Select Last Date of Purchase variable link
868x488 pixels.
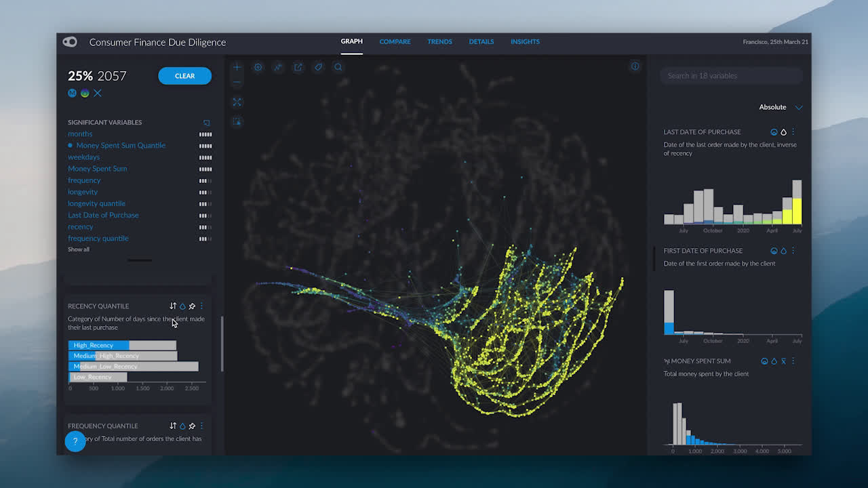103,215
